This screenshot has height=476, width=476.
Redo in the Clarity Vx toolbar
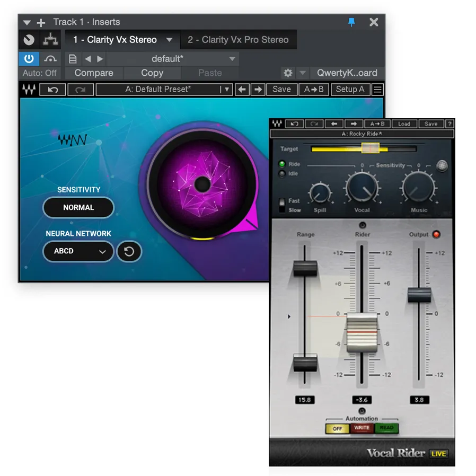click(x=81, y=90)
